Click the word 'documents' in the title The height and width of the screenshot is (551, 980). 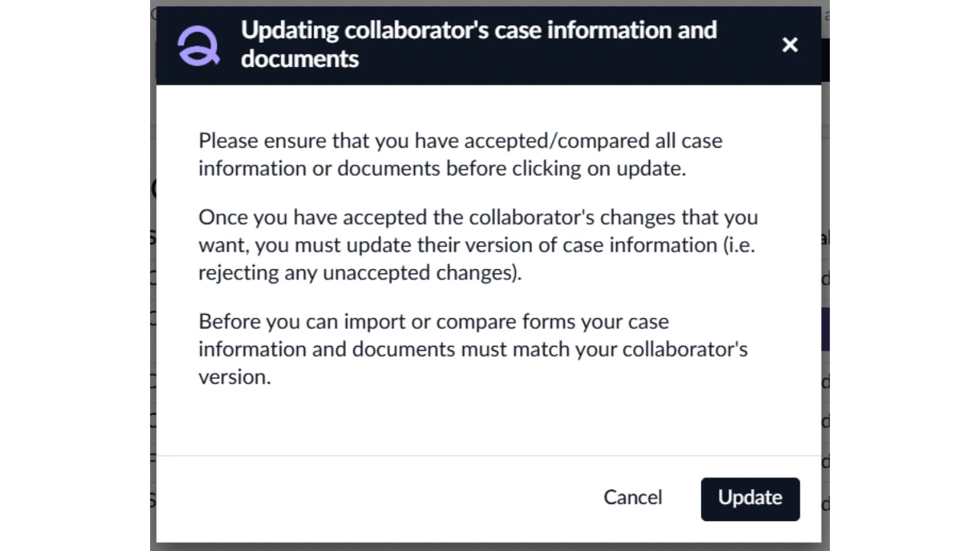tap(300, 59)
